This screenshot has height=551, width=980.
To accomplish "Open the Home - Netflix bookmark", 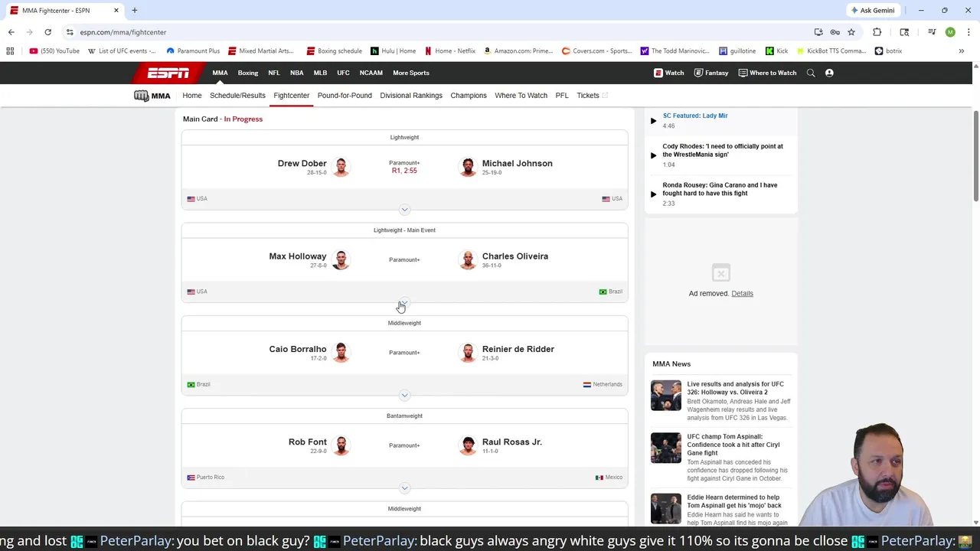I will (450, 51).
